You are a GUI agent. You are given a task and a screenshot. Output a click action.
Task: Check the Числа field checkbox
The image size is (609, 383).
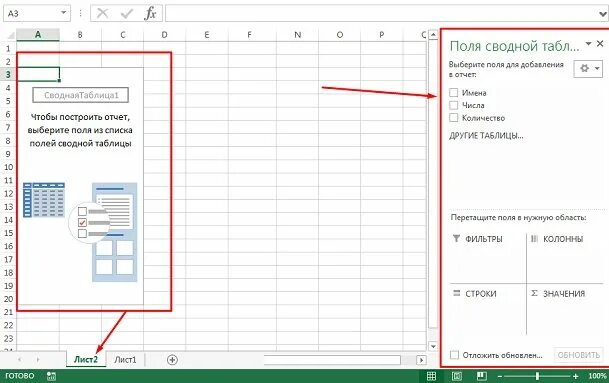(x=453, y=105)
